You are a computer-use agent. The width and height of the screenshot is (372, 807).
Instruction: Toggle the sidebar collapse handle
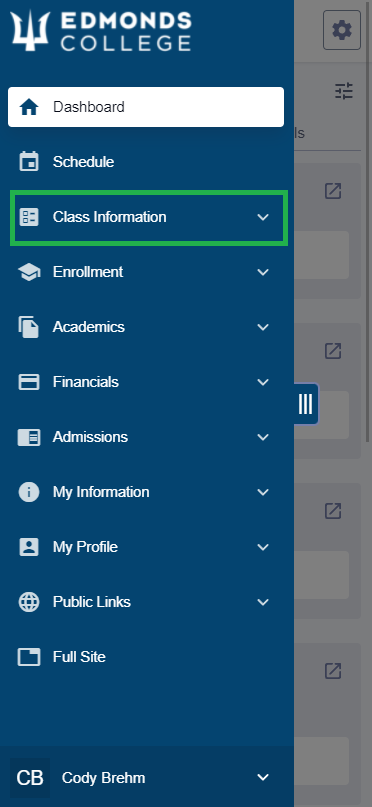click(x=306, y=404)
